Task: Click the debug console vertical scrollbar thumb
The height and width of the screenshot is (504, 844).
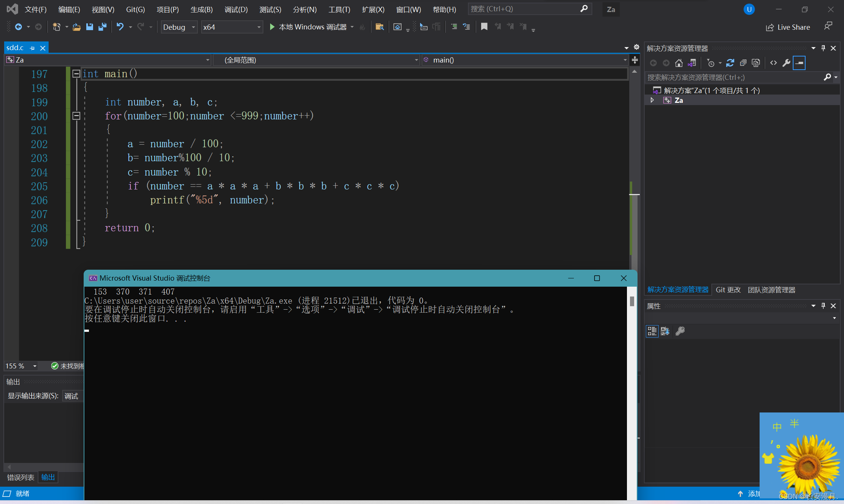Action: coord(632,301)
